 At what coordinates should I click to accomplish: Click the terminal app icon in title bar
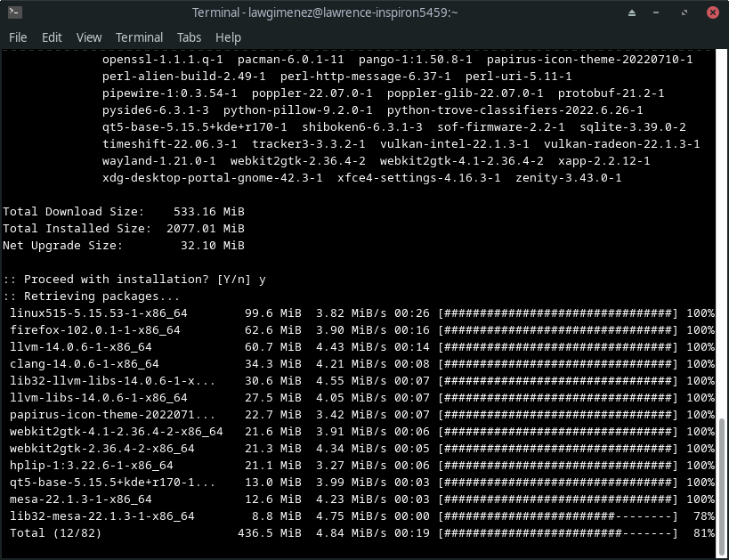click(14, 12)
